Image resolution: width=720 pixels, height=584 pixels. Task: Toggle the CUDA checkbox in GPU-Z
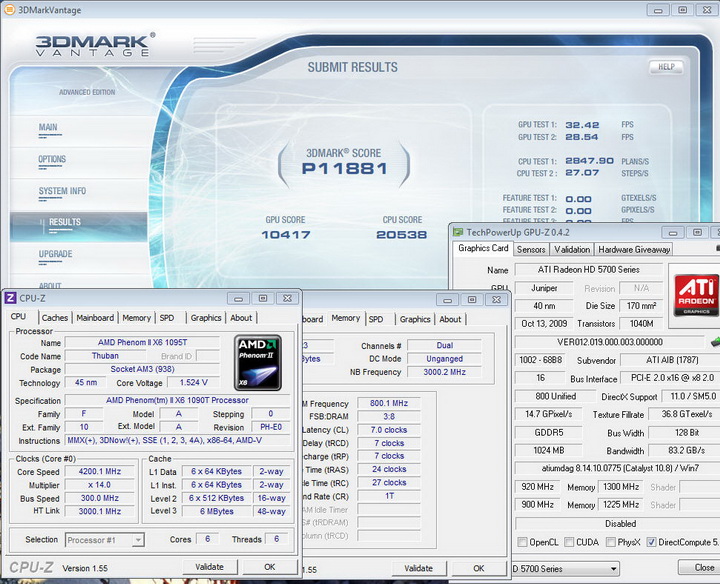[569, 542]
